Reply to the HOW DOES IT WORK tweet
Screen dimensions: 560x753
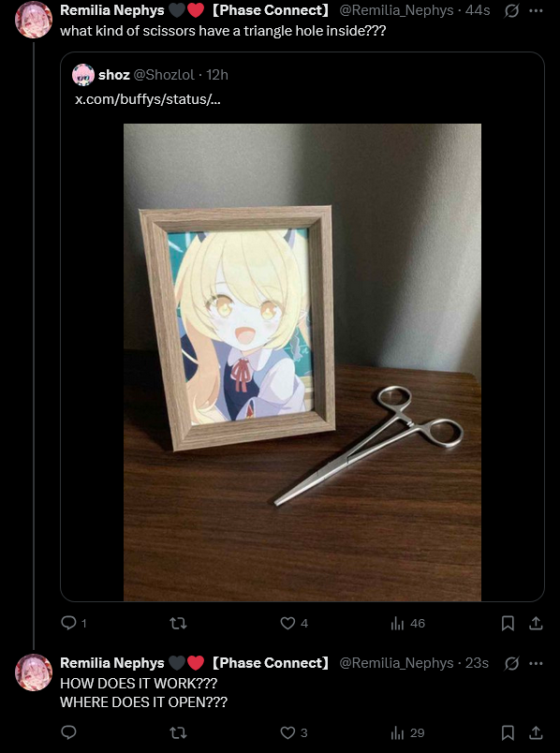point(68,732)
